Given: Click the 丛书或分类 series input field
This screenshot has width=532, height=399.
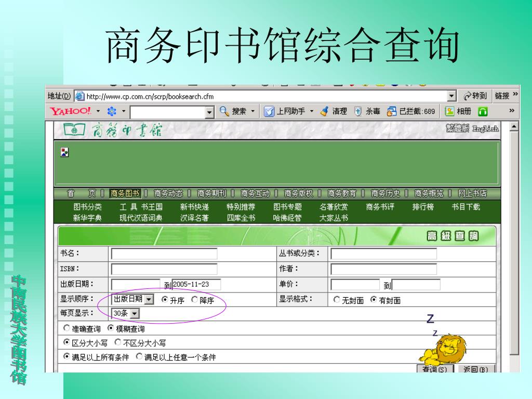Looking at the screenshot, I should [x=384, y=254].
